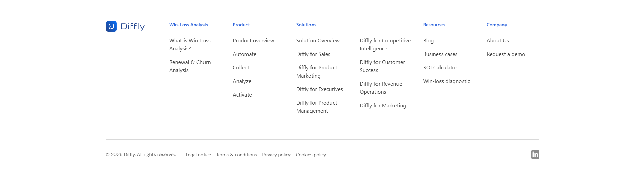Click Request a demo
The width and height of the screenshot is (644, 169).
[506, 54]
